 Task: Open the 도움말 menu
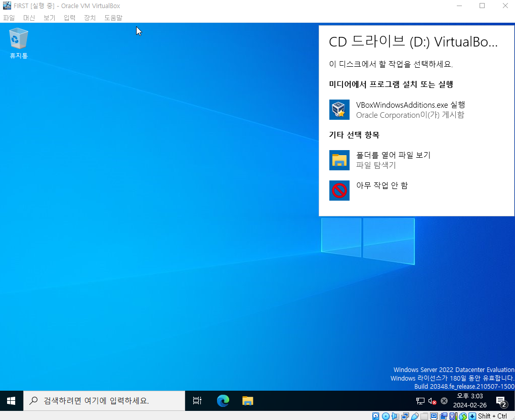click(113, 18)
